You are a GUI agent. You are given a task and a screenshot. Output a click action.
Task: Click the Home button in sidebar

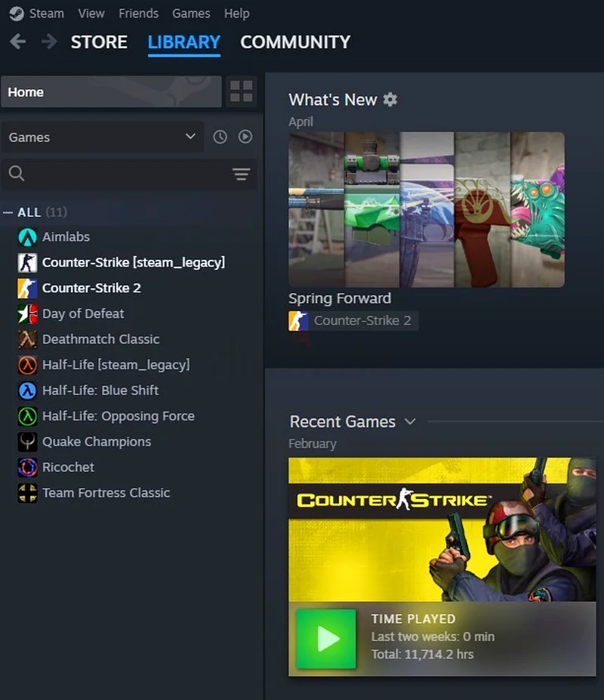[111, 91]
